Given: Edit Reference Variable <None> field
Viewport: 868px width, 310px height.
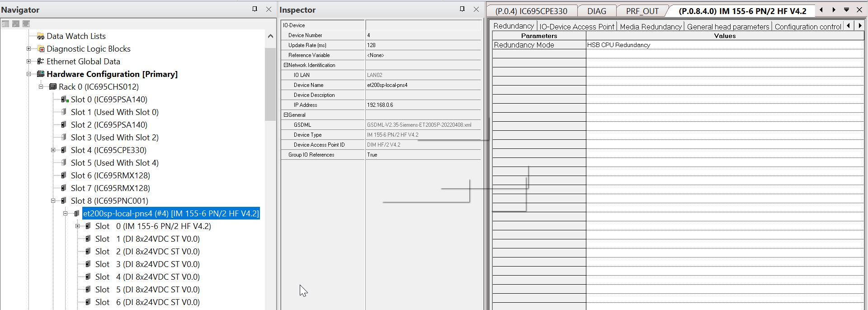Looking at the screenshot, I should click(x=423, y=55).
